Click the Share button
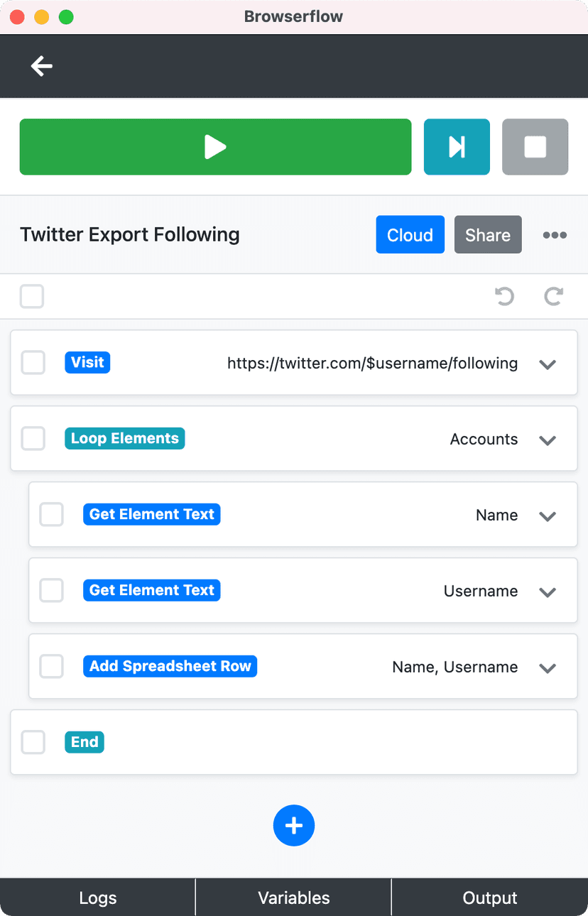Screen dimensions: 588x916 click(488, 235)
